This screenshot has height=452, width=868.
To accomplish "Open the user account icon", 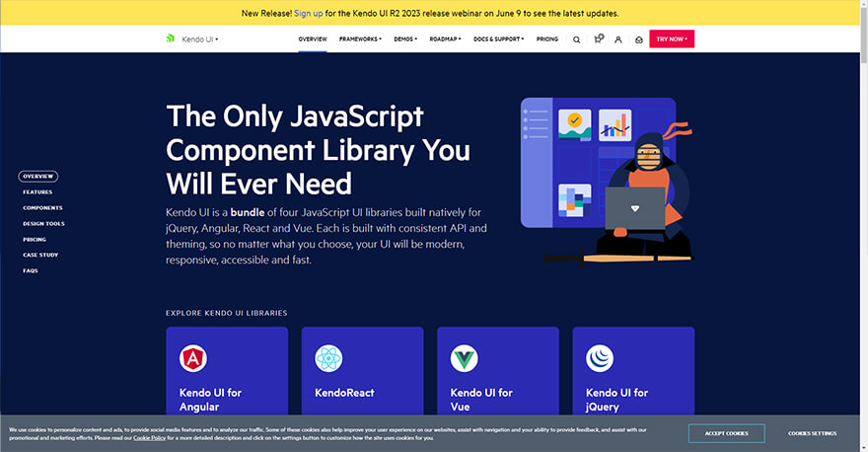I will [618, 39].
